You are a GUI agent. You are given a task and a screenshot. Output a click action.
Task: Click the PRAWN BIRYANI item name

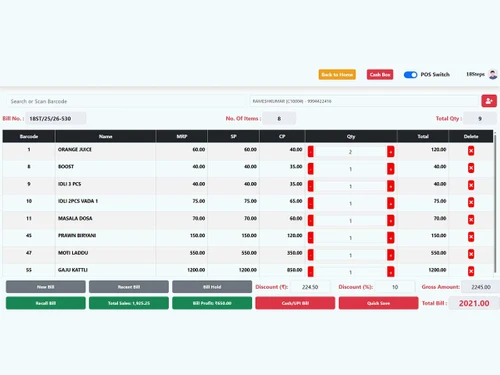click(77, 235)
